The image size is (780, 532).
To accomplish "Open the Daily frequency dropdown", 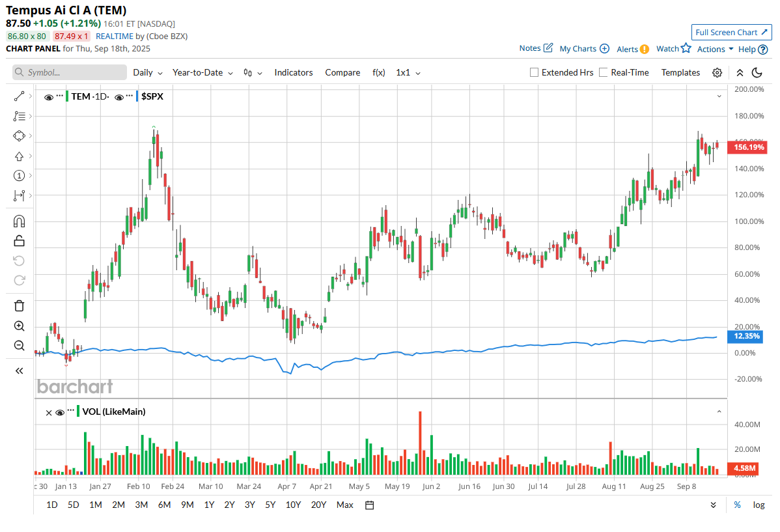I will tap(148, 73).
